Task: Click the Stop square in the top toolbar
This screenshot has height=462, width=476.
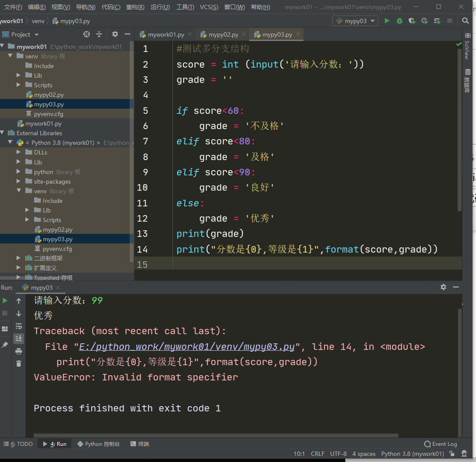Action: click(x=450, y=21)
